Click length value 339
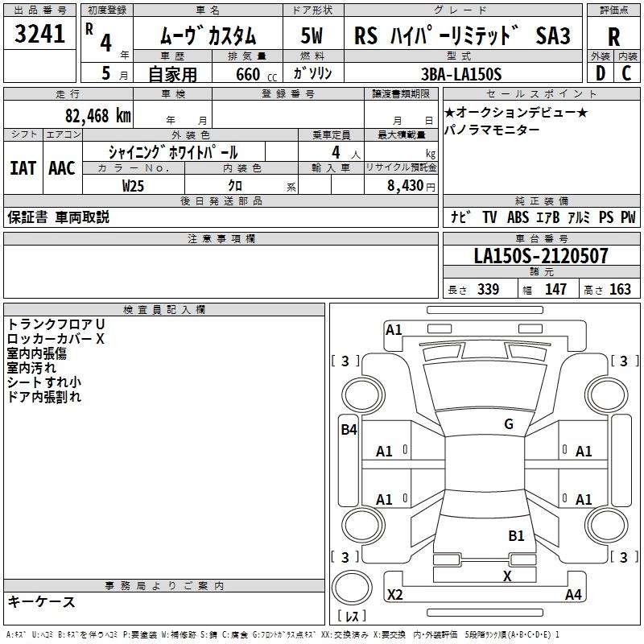The image size is (644, 644). (x=489, y=289)
